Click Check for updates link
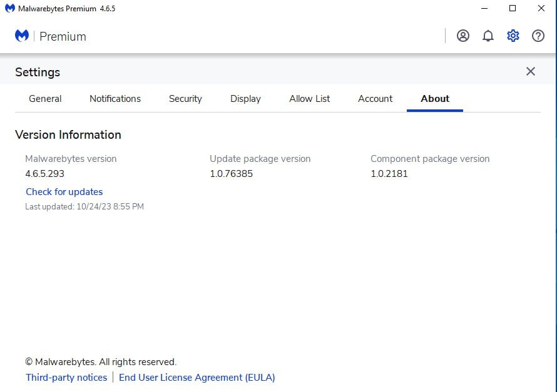 click(x=64, y=192)
